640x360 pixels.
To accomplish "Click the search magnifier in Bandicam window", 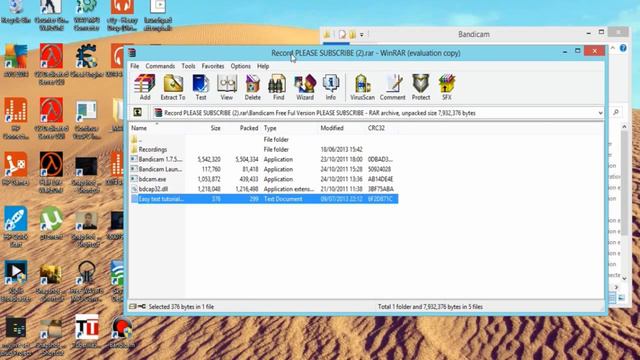I will coord(616,112).
